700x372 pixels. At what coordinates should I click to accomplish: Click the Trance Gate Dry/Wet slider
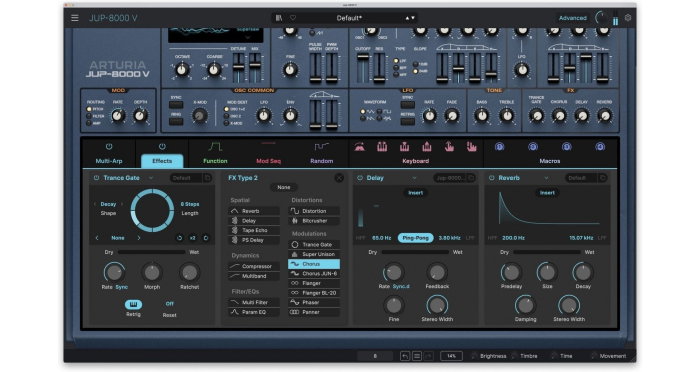[x=152, y=252]
